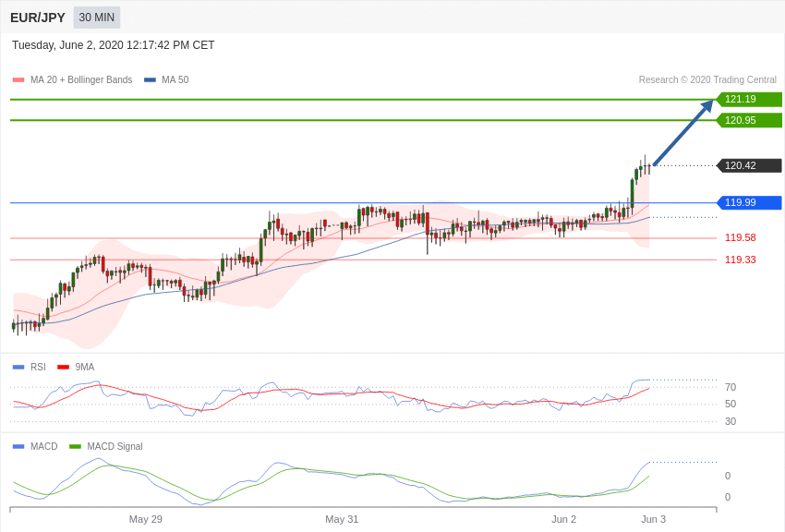Click the Jun 3 date axis label

click(x=653, y=519)
